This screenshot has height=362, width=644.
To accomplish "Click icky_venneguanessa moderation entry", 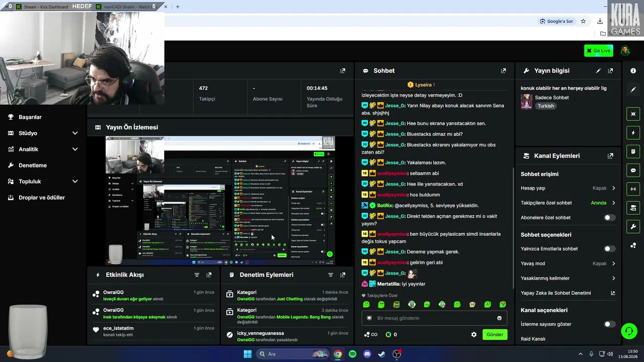I will (287, 336).
